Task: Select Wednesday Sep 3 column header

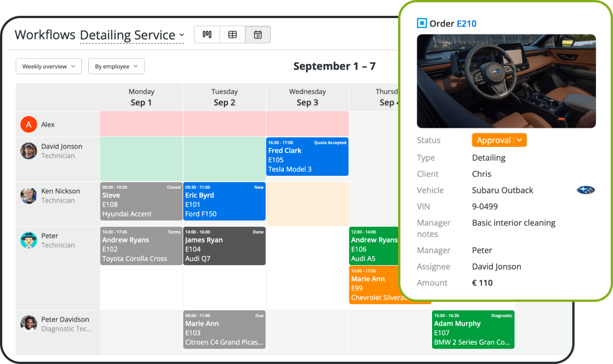Action: point(307,97)
